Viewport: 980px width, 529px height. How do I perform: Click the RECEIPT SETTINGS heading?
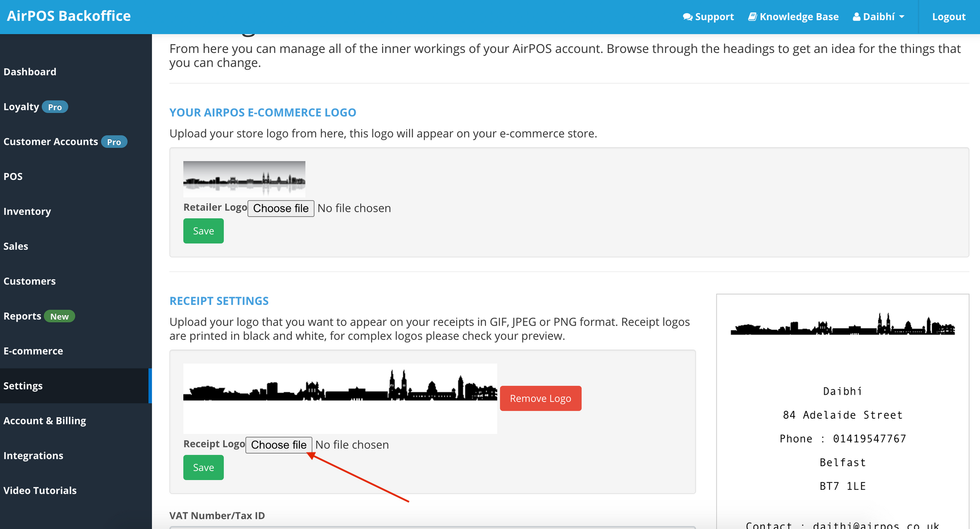[219, 301]
